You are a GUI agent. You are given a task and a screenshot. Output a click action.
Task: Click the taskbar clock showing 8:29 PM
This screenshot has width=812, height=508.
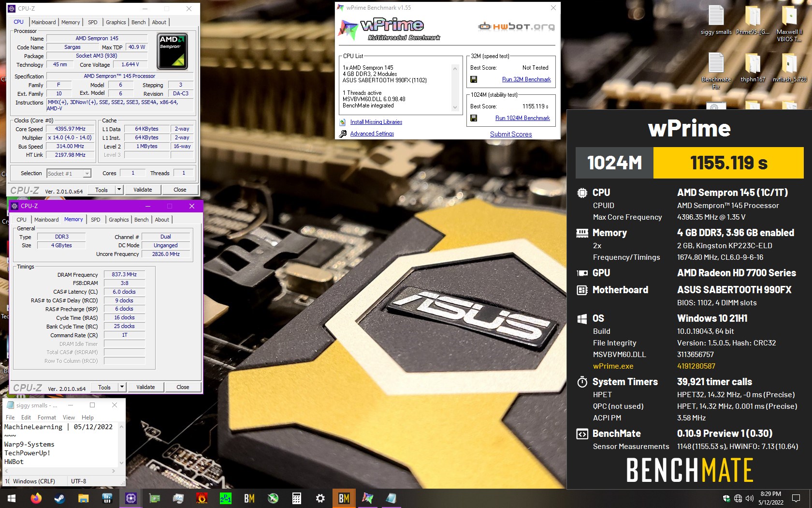pyautogui.click(x=771, y=498)
